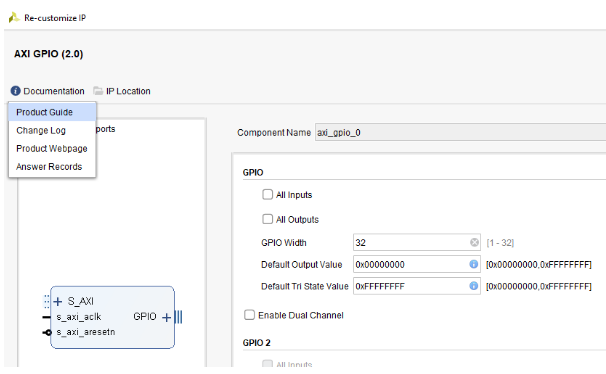The image size is (606, 374).
Task: Click the GPIO Width input field
Action: pos(417,243)
